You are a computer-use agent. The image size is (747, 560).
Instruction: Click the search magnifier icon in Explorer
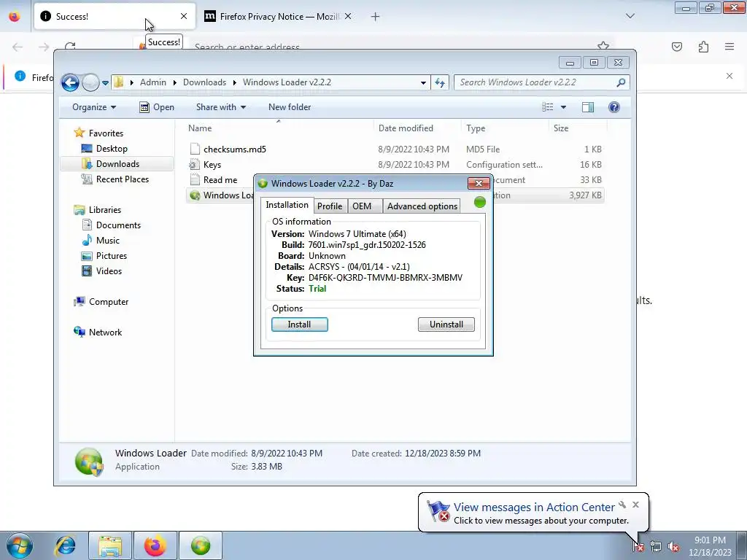(621, 82)
